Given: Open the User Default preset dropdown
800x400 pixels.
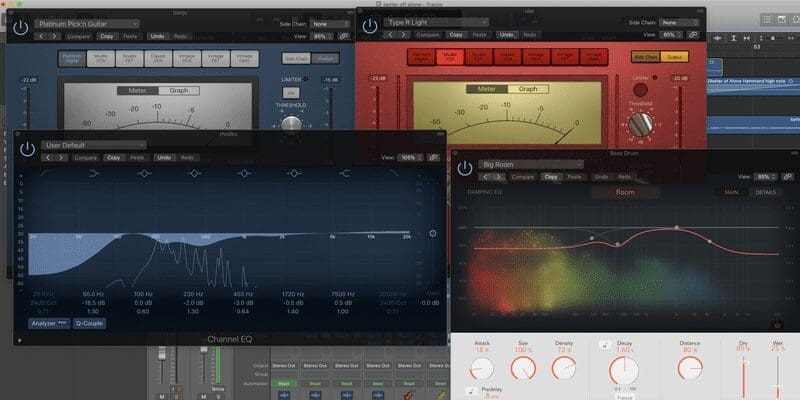Looking at the screenshot, I should pos(93,145).
